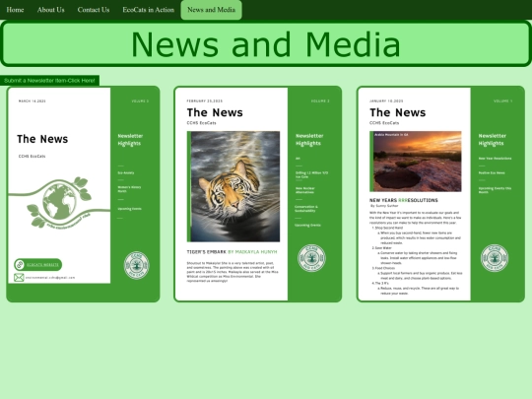Click Submit a Newsletter Item button
The height and width of the screenshot is (399, 532).
click(x=49, y=81)
